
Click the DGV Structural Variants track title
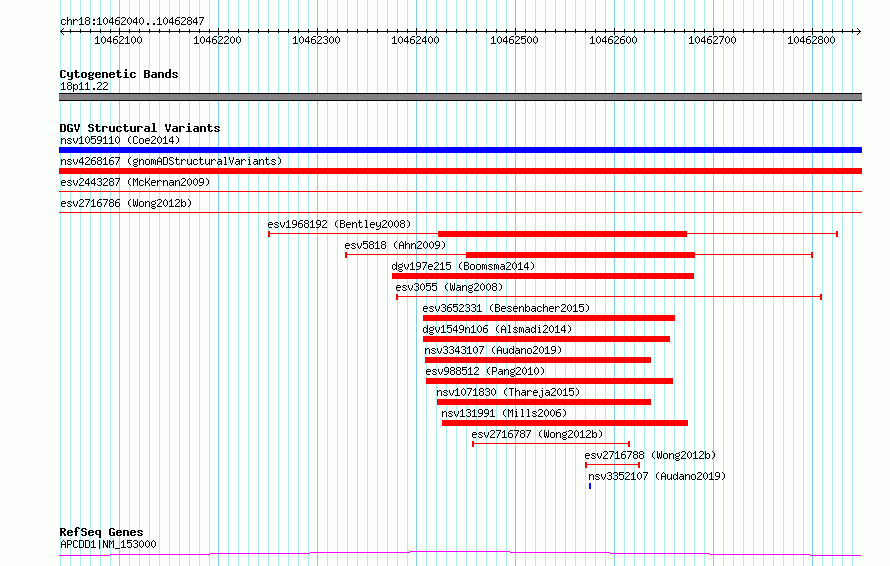(140, 128)
